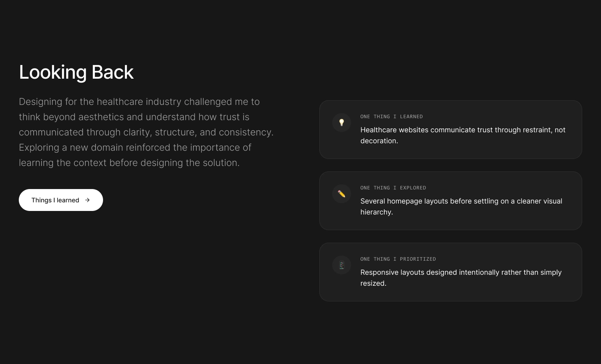Click the ONE THING I PRIORITIZED label
This screenshot has width=601, height=364.
(398, 259)
